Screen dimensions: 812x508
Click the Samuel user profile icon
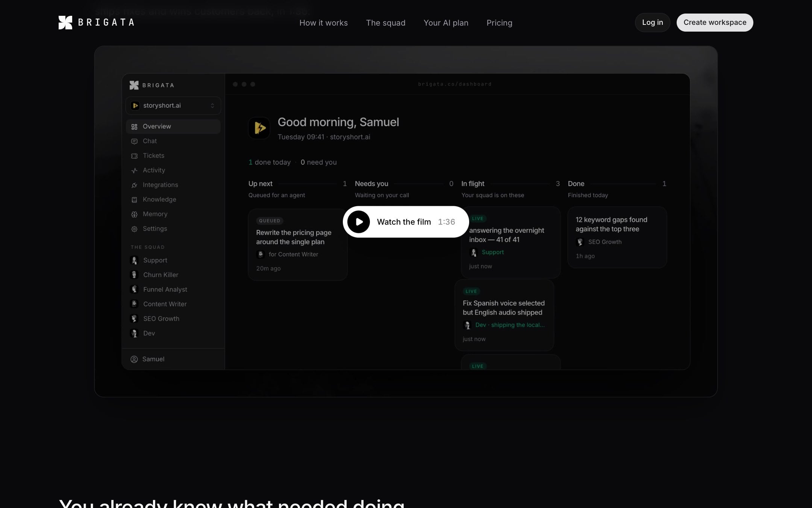(134, 359)
